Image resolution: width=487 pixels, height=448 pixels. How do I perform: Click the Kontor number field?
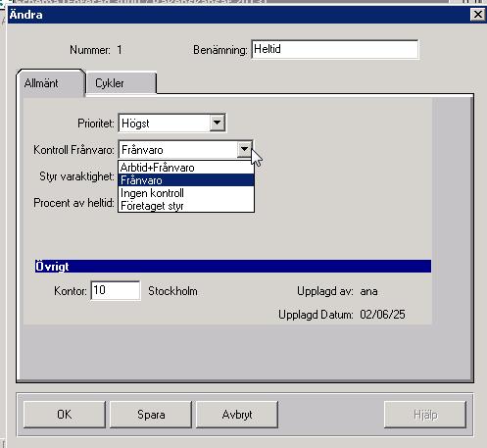[116, 290]
